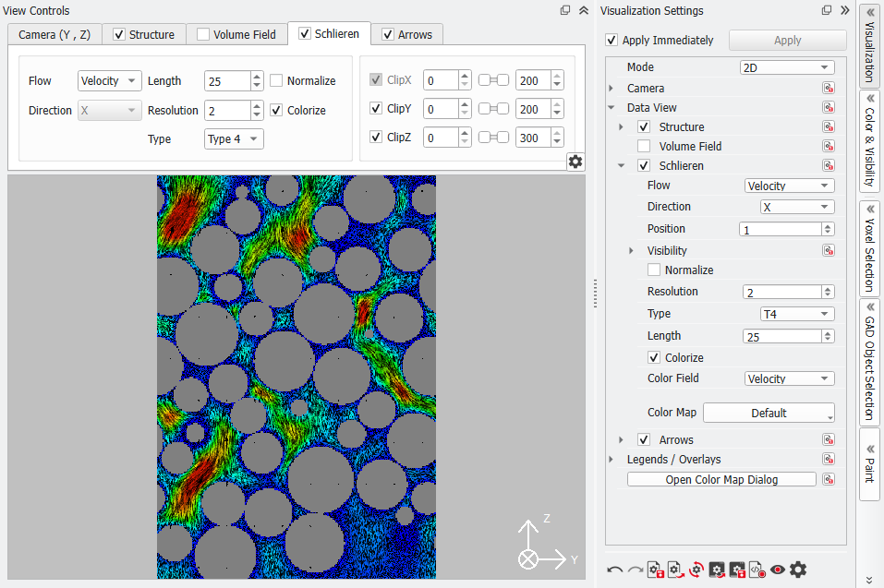This screenshot has width=884, height=588.
Task: Open the Direction X dropdown in Visualization Settings
Action: click(797, 207)
